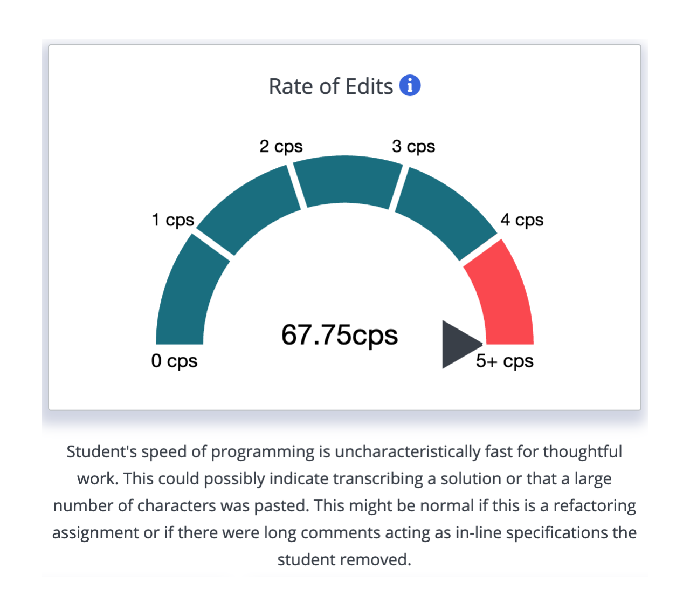The height and width of the screenshot is (616, 690).
Task: Click the 2 cps tick label
Action: click(281, 146)
